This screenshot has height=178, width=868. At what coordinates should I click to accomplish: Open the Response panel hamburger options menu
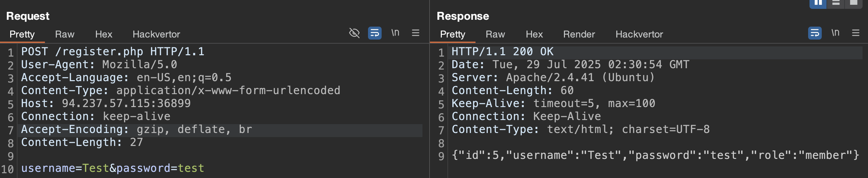pyautogui.click(x=856, y=33)
